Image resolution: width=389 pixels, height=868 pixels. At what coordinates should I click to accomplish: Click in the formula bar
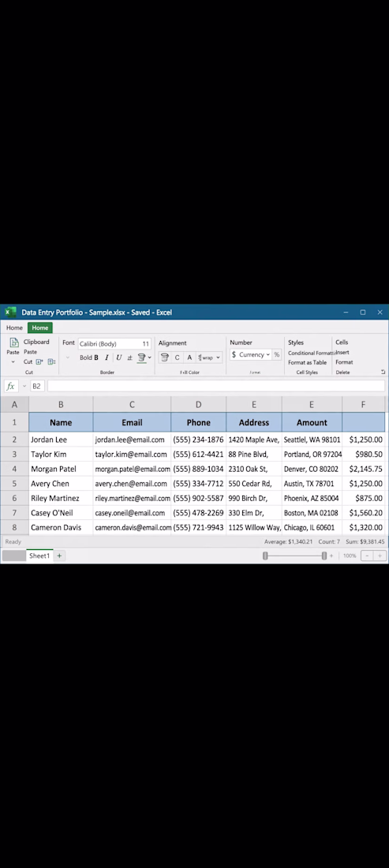coord(215,386)
